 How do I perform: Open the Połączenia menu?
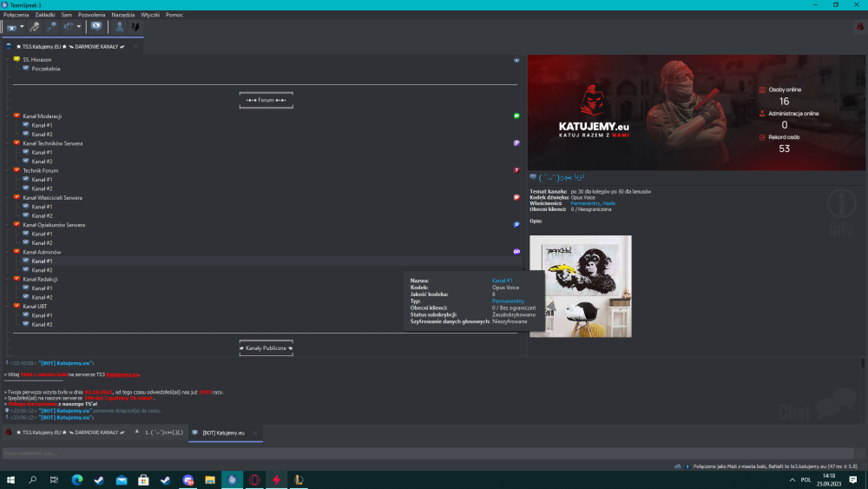16,15
